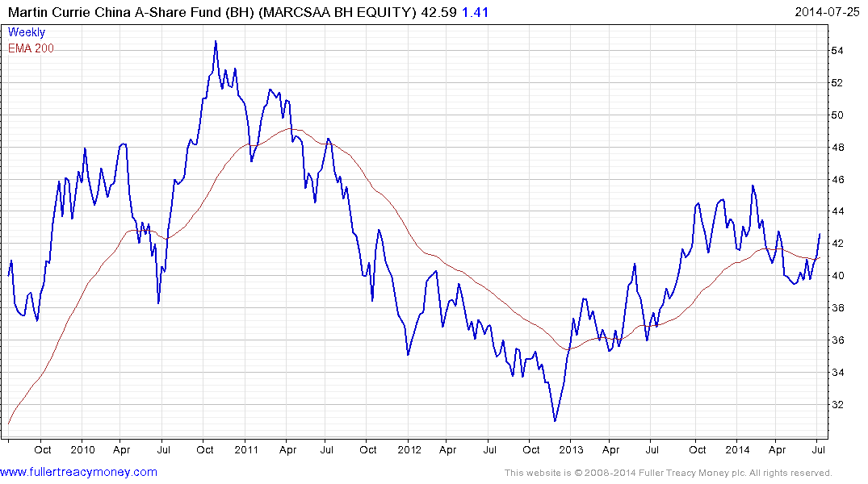This screenshot has width=868, height=484.
Task: Click the 46 label on price axis
Action: tap(837, 179)
